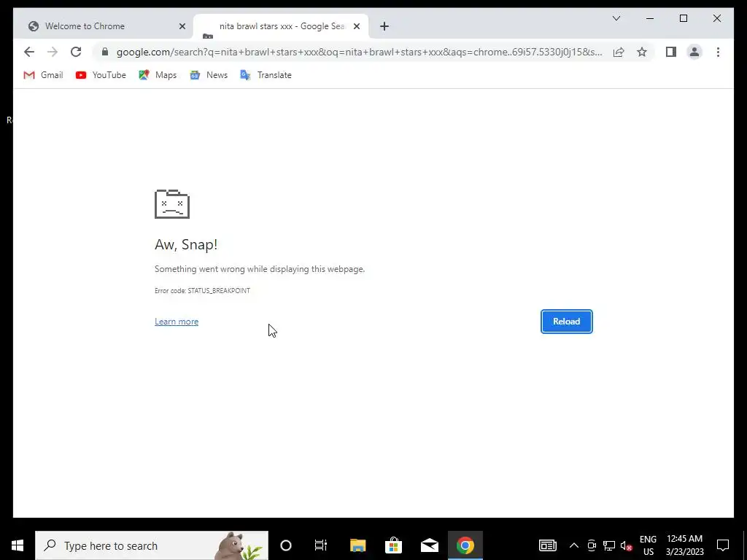Bookmark this tab with star icon

642,52
